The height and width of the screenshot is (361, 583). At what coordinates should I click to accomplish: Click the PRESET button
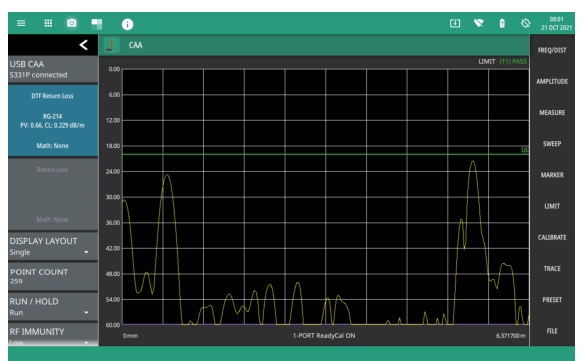[x=552, y=300]
